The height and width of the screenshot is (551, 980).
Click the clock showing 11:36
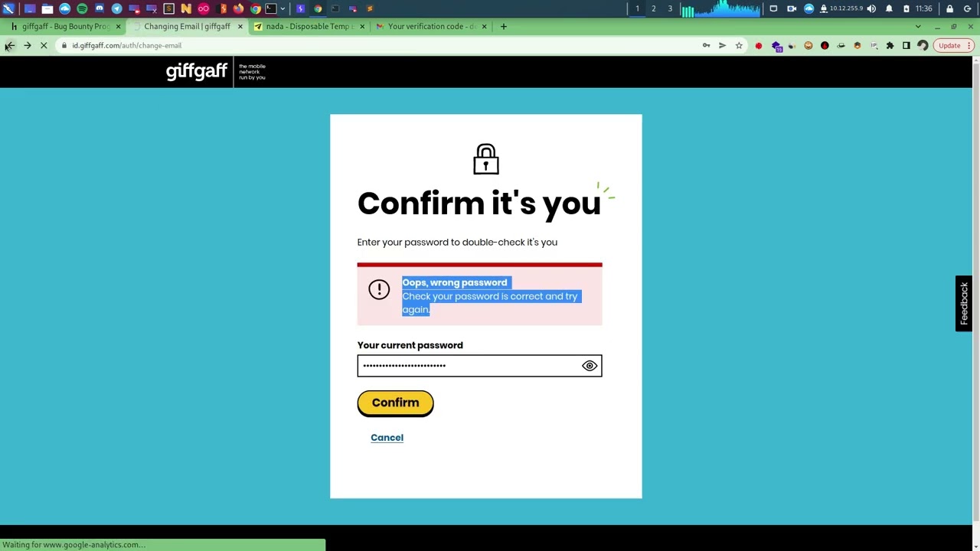click(x=924, y=8)
